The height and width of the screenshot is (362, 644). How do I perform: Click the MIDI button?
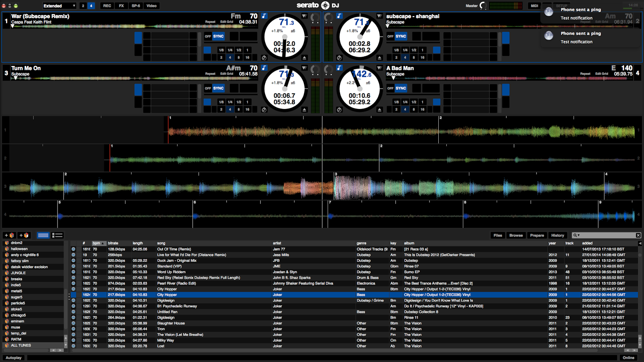click(x=534, y=6)
